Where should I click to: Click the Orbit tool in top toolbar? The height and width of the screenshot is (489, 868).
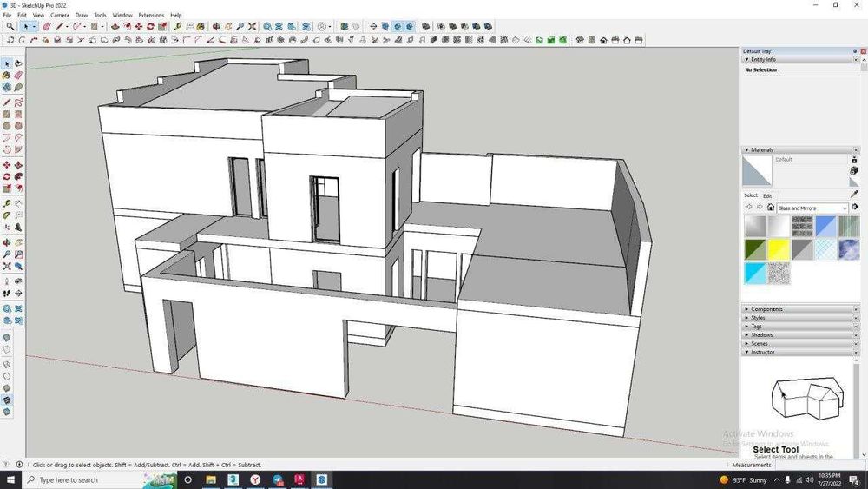[x=216, y=27]
